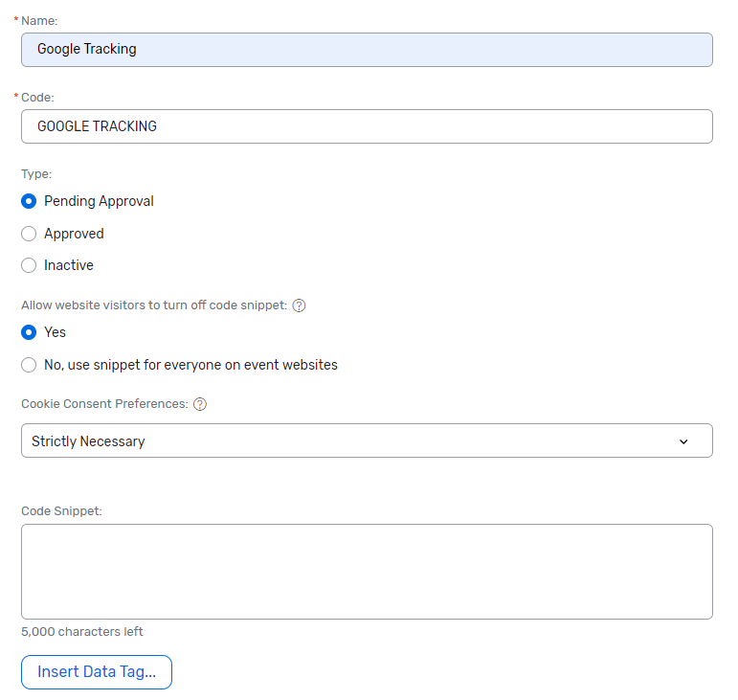The image size is (738, 700).
Task: Click the Code field label
Action: [x=38, y=97]
